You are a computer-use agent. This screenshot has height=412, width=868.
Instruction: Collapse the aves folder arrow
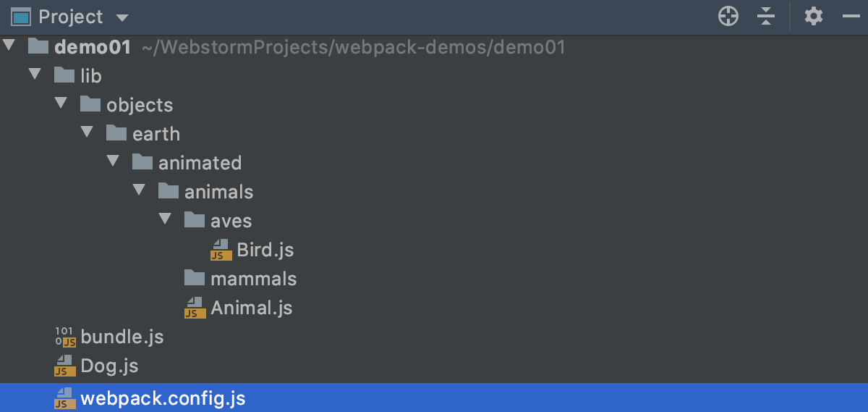point(165,220)
